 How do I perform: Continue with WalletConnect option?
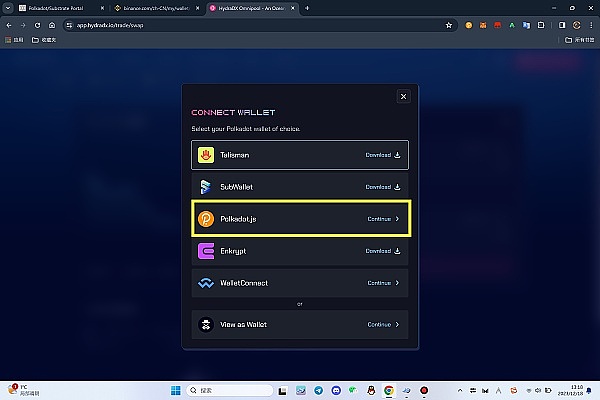pyautogui.click(x=383, y=283)
